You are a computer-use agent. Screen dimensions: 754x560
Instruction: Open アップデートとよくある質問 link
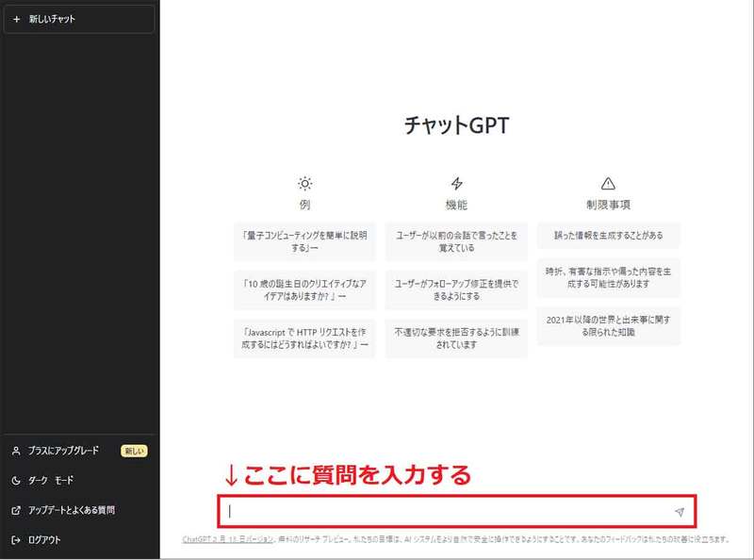click(x=79, y=510)
